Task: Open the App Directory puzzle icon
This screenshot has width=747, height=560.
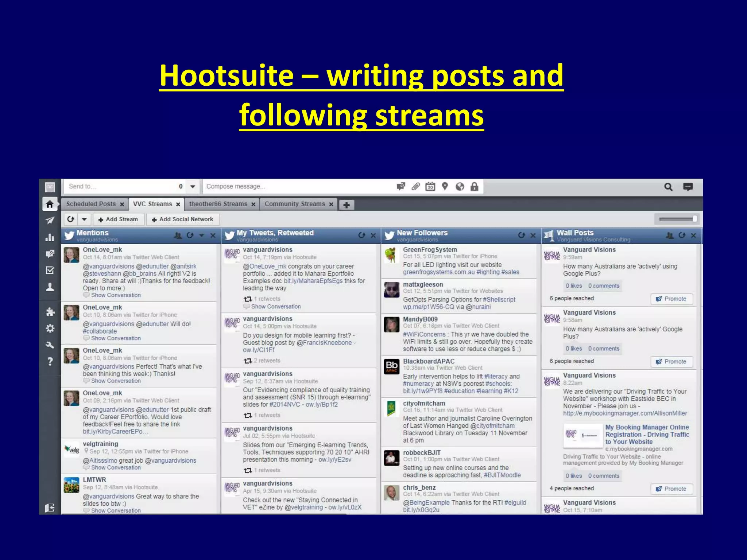Action: (50, 311)
